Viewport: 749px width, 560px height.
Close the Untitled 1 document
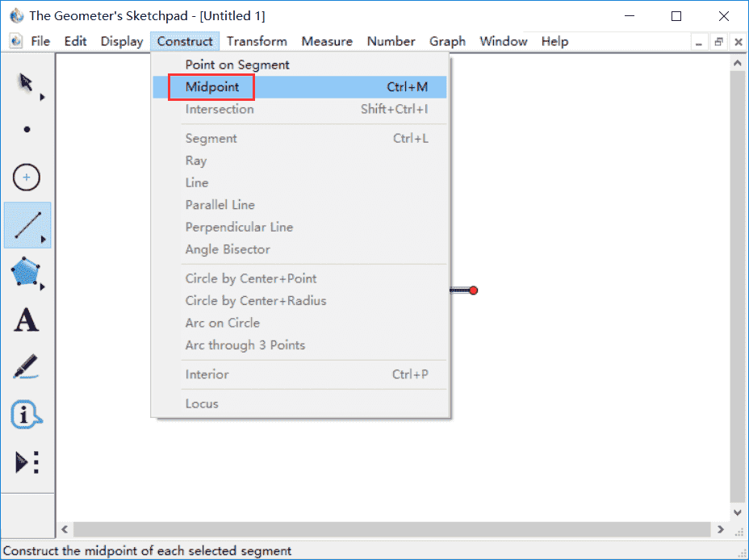pos(739,42)
